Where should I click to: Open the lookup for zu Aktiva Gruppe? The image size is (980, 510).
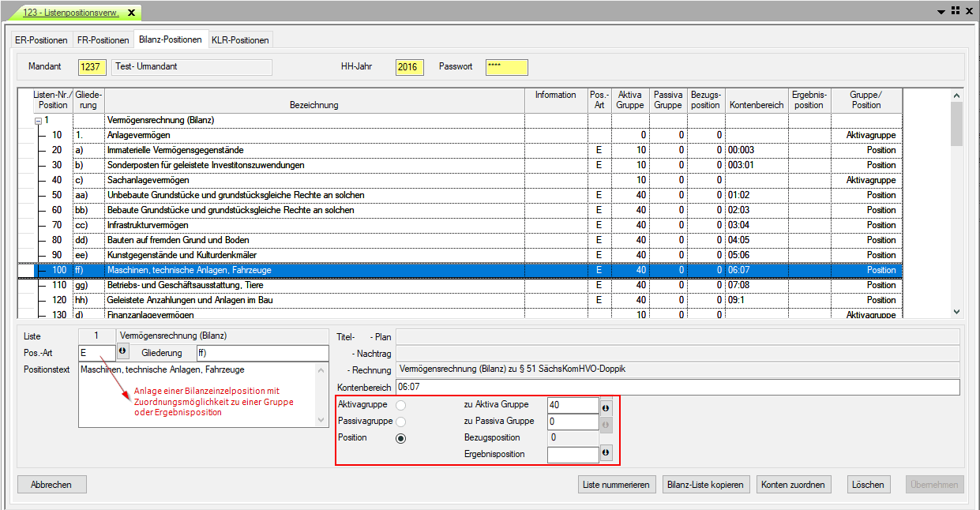coord(606,407)
